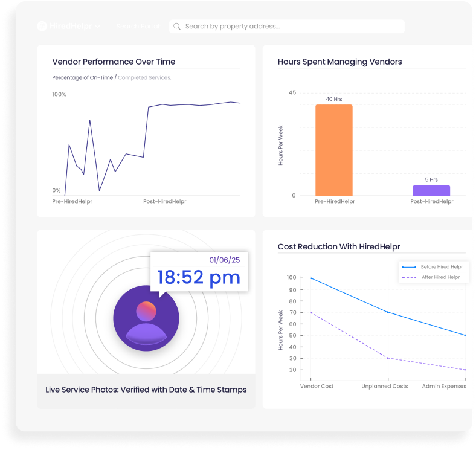Viewport: 476px width, 450px height.
Task: Toggle the After Hired Helpr legend entry
Action: pos(431,277)
